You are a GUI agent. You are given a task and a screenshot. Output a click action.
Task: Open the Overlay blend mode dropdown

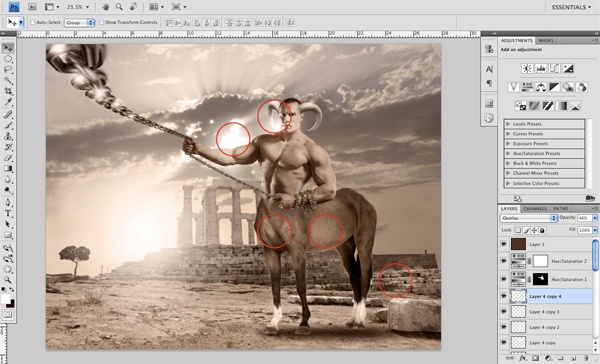coord(528,218)
